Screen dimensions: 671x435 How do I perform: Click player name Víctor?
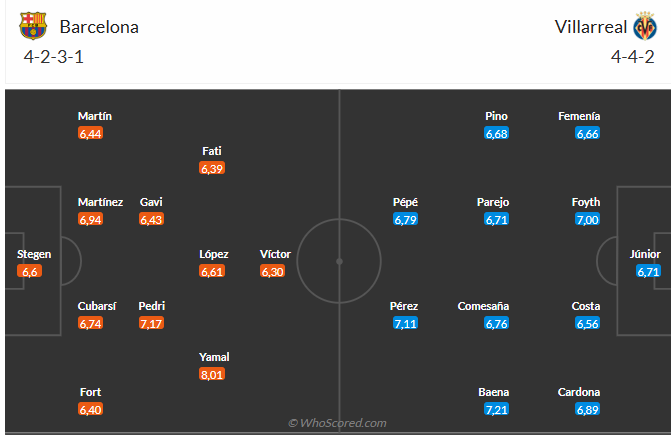coord(275,254)
